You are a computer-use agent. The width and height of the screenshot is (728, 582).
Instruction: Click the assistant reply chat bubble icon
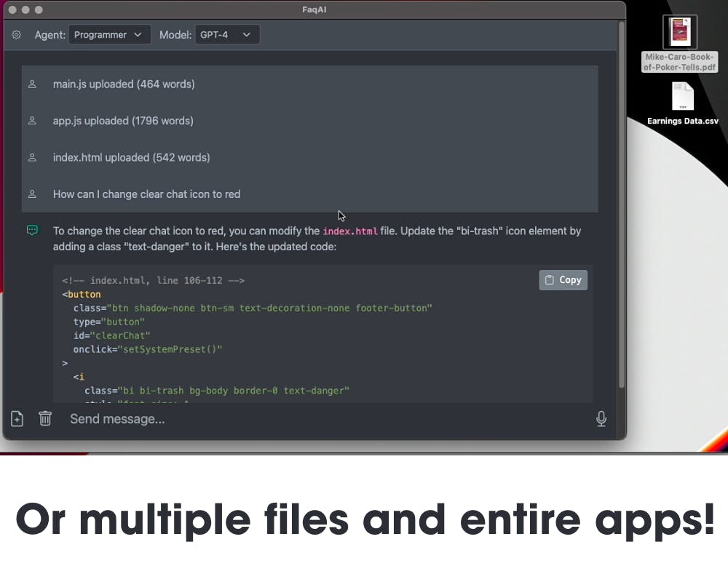pos(32,230)
